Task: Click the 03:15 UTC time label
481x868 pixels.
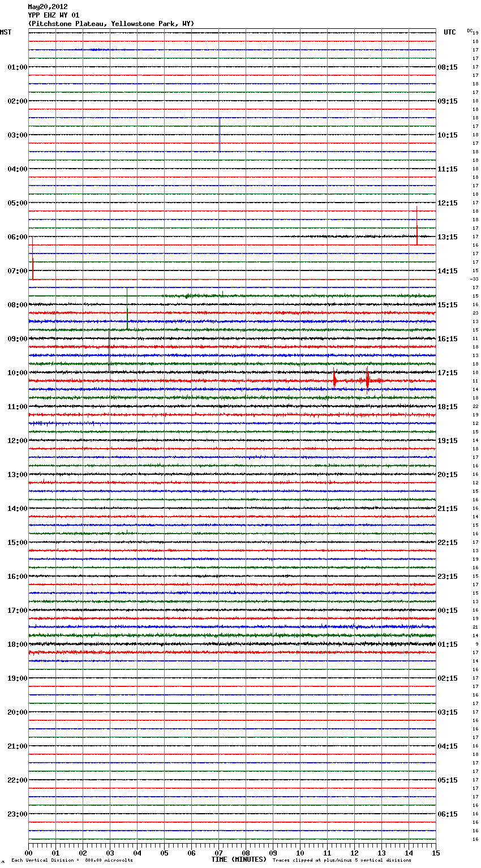Action: pos(448,712)
